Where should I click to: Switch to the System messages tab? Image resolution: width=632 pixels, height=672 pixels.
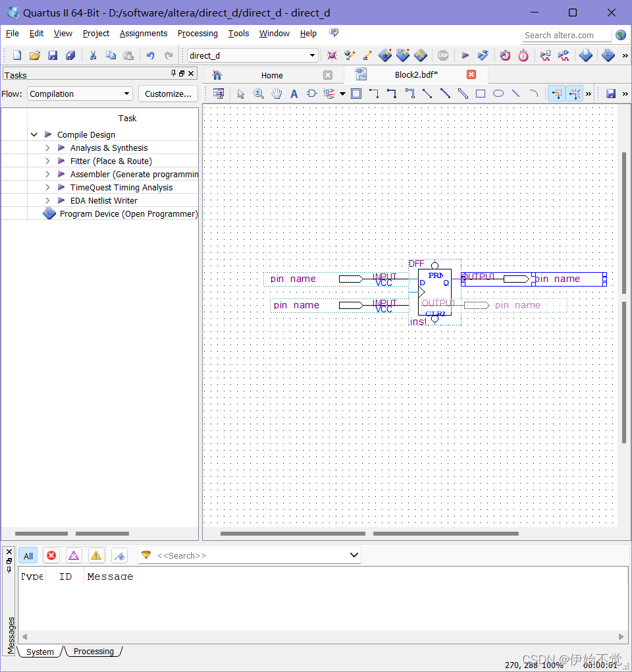[39, 652]
